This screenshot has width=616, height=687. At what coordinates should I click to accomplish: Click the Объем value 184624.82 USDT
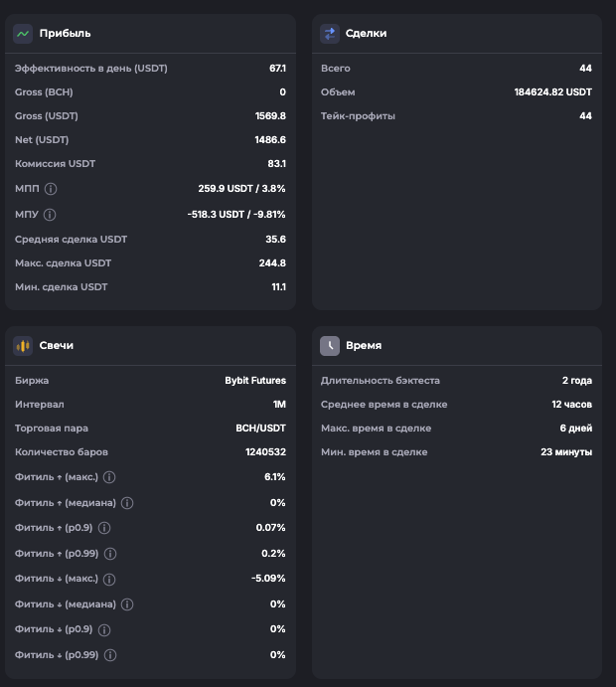[x=552, y=92]
